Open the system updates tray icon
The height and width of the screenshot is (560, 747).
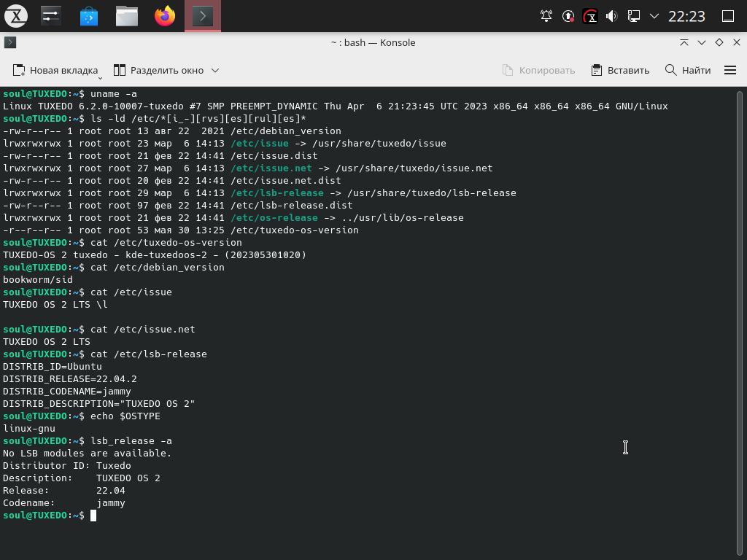568,16
